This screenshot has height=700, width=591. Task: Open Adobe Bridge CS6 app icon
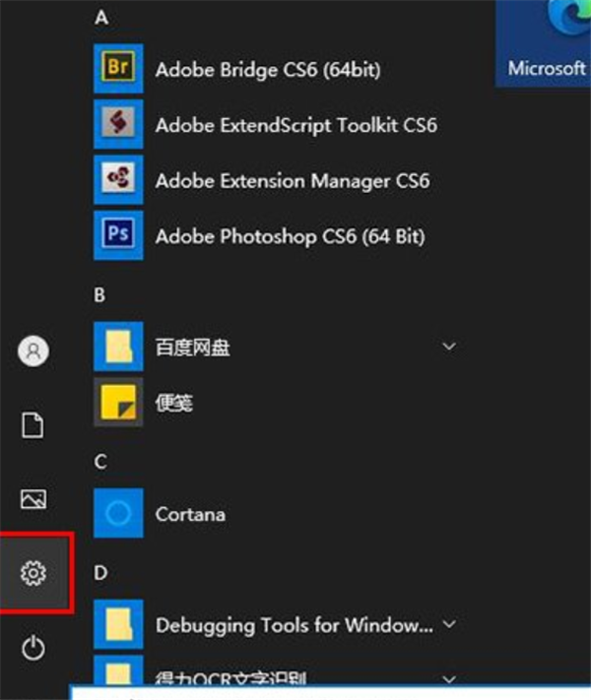click(118, 68)
